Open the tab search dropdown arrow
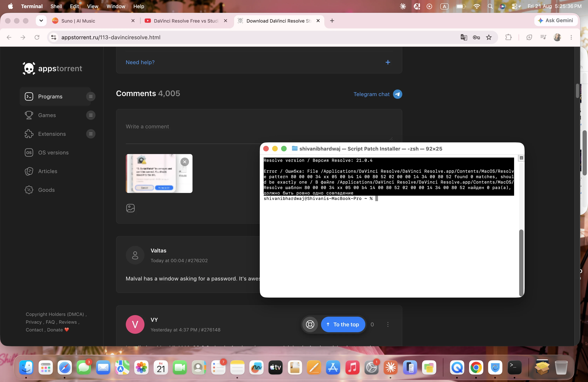The width and height of the screenshot is (588, 382). point(41,21)
